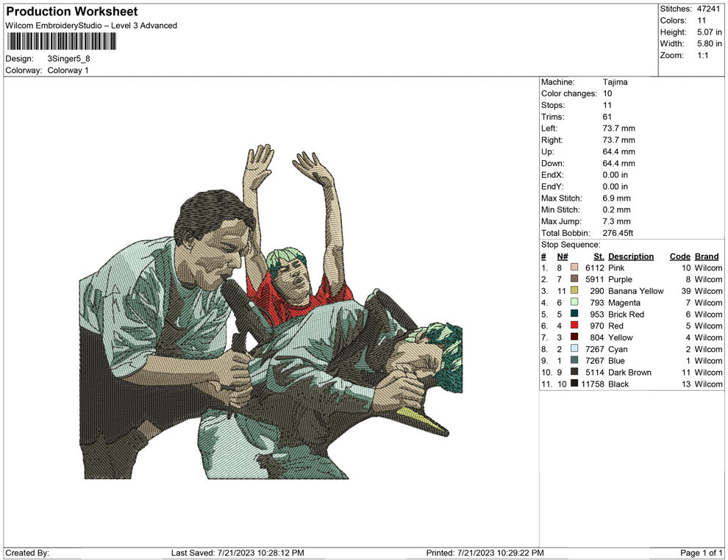Viewport: 728px width, 560px height.
Task: Click the Dark Brown swatch
Action: [574, 372]
